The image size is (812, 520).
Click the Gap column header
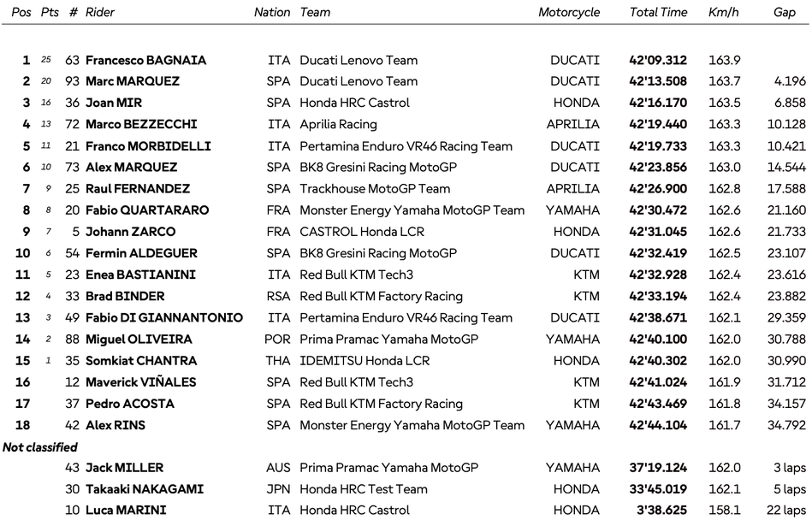(785, 13)
